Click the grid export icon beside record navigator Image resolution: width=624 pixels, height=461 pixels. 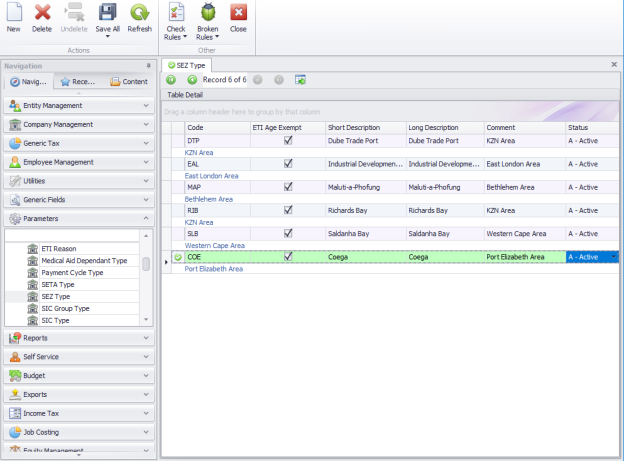point(300,79)
